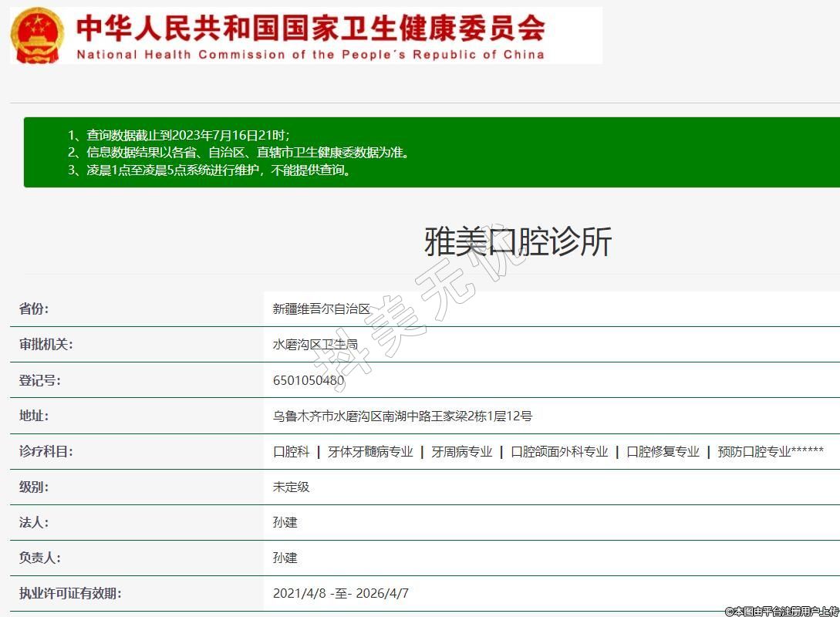The image size is (840, 617).
Task: Click the clinic name heading 雅美口腔诊所
Action: pyautogui.click(x=518, y=242)
